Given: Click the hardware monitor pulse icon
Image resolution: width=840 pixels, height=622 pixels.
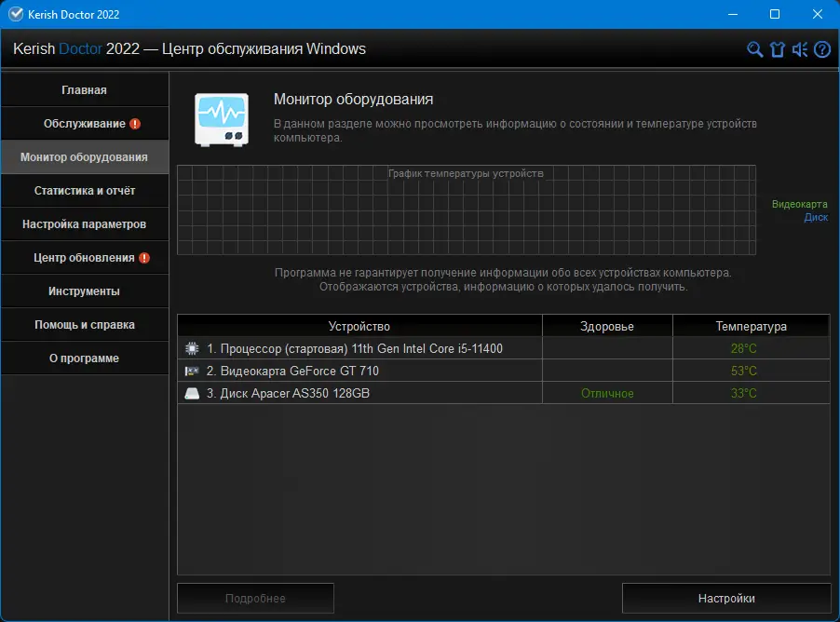Looking at the screenshot, I should [x=222, y=119].
